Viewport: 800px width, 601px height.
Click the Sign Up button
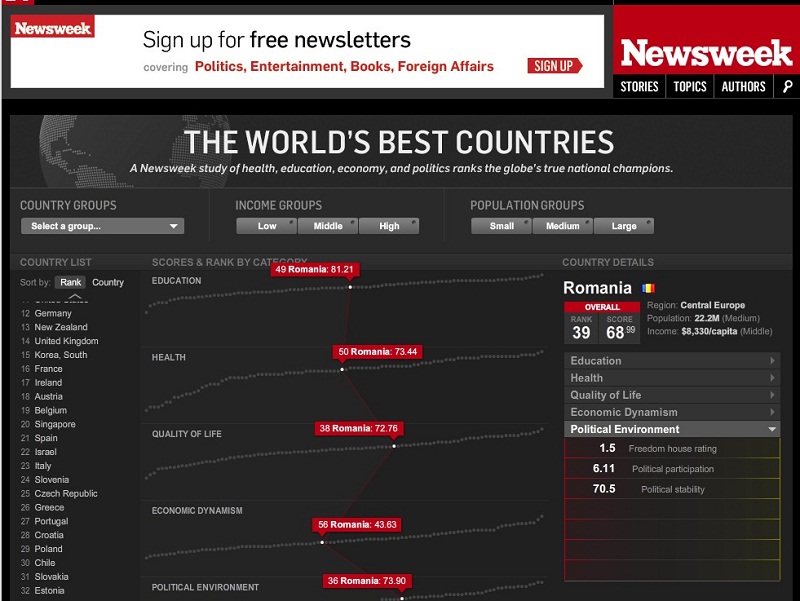coord(554,66)
